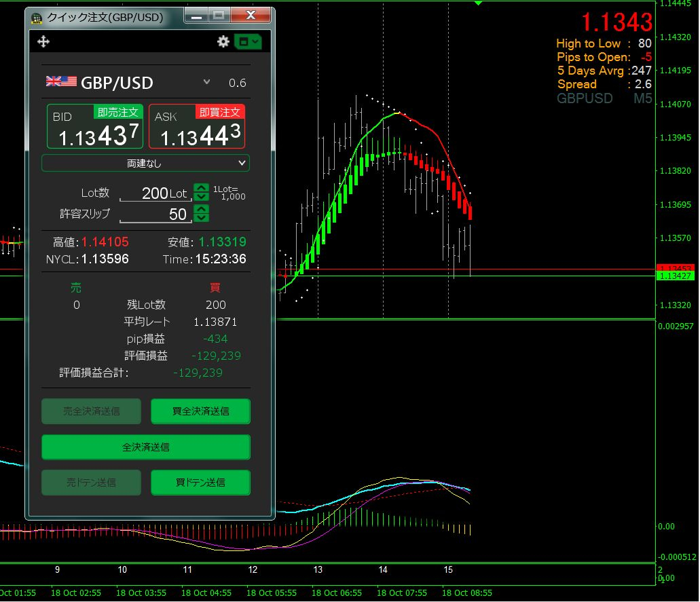Click the ASK instant buy 即買注文 button
This screenshot has width=700, height=602.
click(197, 126)
